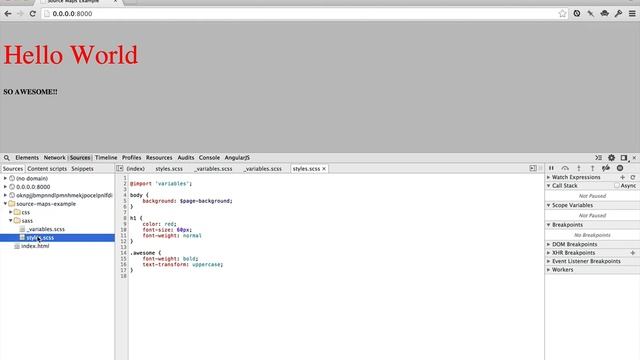Viewport: 640px width, 360px height.
Task: Hide the navigator sidebar icon
Action: [120, 168]
